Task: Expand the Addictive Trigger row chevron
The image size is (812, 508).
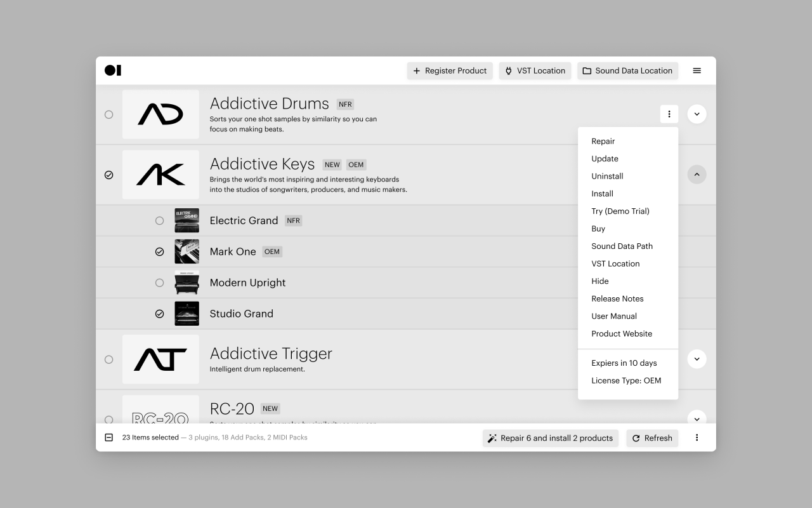Action: coord(697,359)
